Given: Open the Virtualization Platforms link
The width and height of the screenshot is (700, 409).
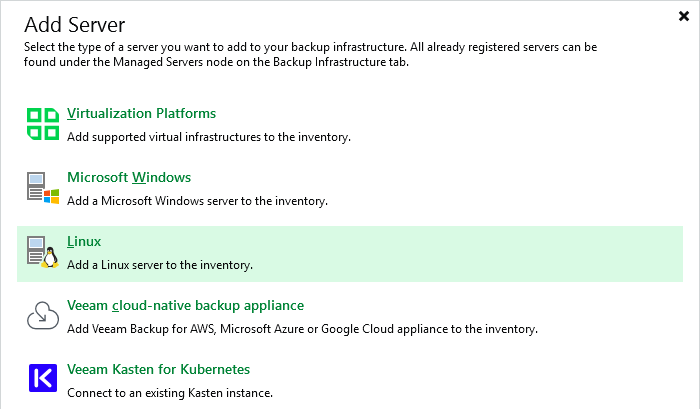Looking at the screenshot, I should (142, 113).
